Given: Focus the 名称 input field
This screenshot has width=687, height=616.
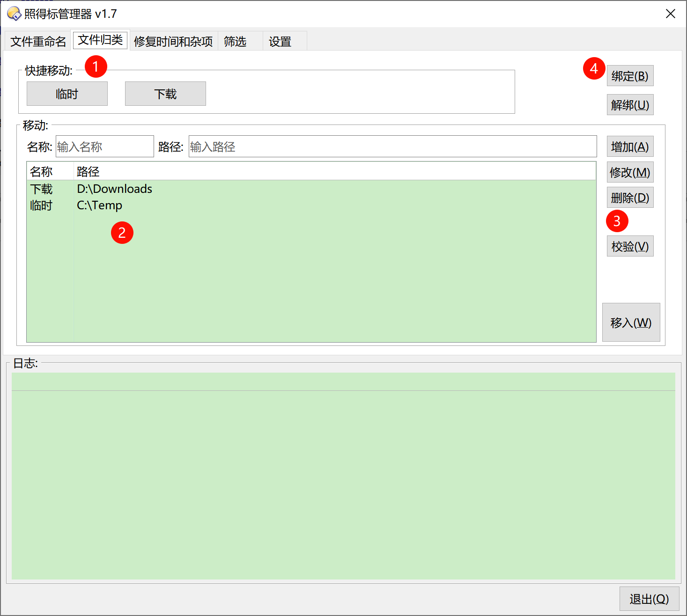Looking at the screenshot, I should click(x=104, y=147).
